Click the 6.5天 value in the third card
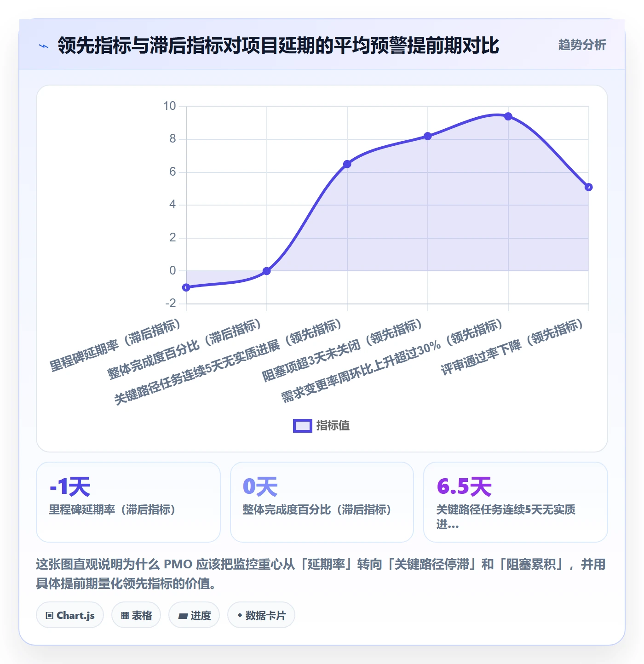644x664 pixels. (x=464, y=487)
